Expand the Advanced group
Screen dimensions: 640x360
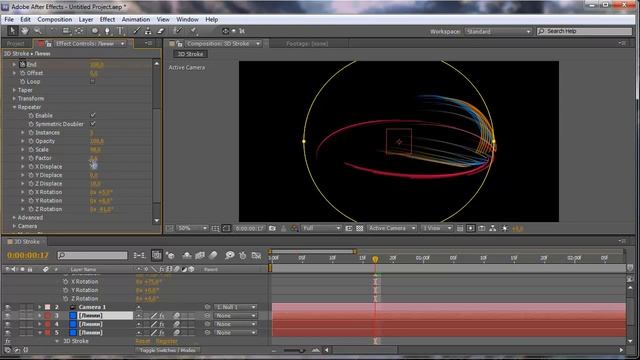(14, 218)
